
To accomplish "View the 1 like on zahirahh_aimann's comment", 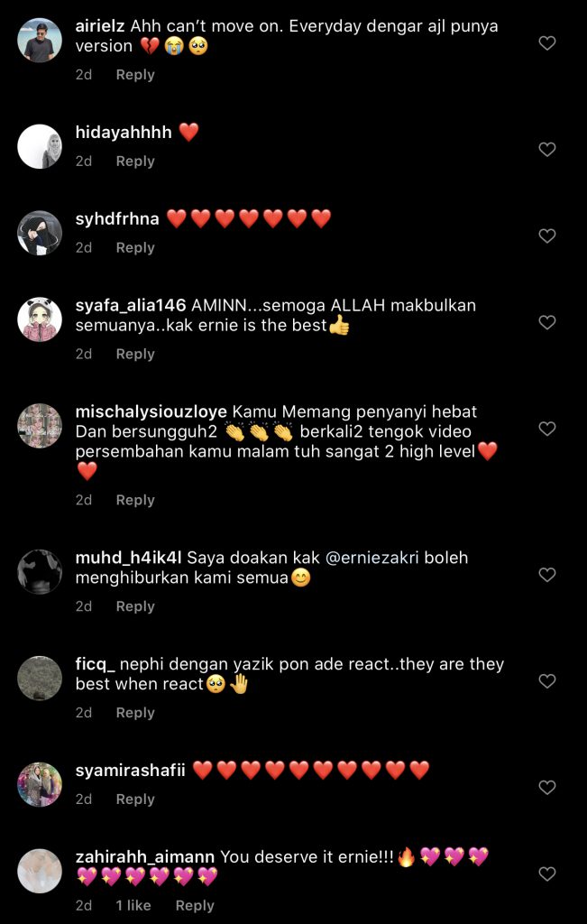I will [x=133, y=906].
